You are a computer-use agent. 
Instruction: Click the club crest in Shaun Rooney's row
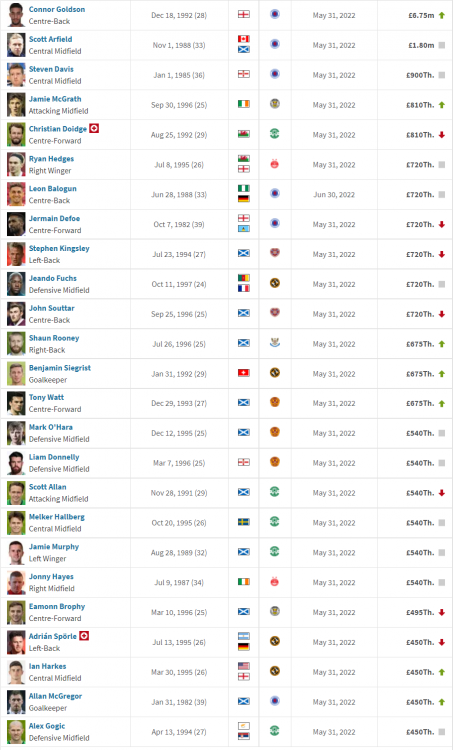275,343
